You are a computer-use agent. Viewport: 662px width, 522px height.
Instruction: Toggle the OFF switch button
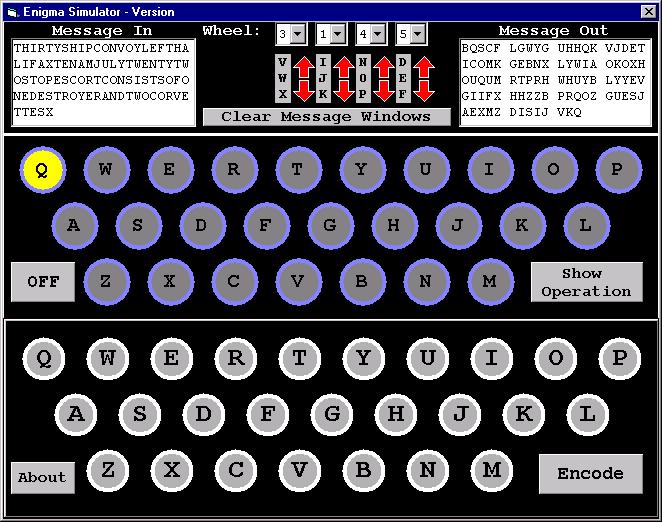(43, 281)
